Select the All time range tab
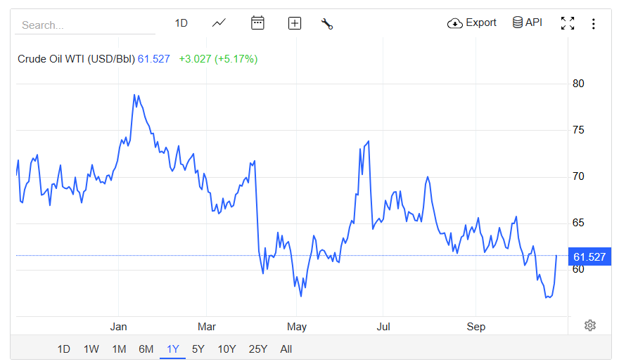This screenshot has height=364, width=619. point(286,349)
